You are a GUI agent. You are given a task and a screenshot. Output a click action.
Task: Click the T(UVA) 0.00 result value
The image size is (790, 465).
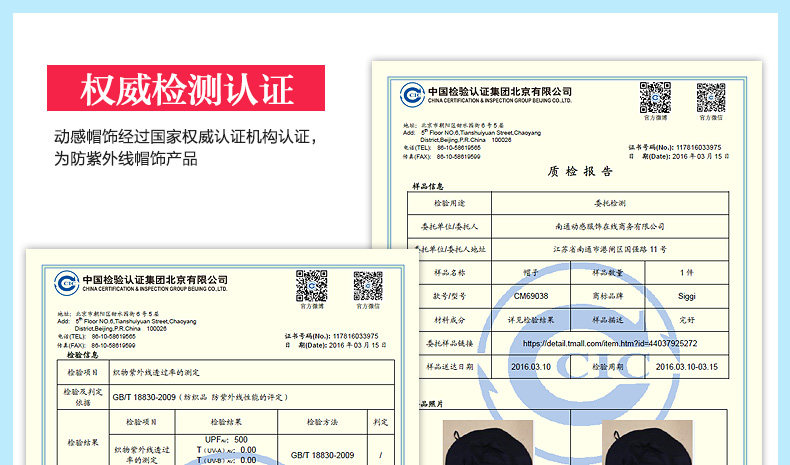tap(226, 450)
